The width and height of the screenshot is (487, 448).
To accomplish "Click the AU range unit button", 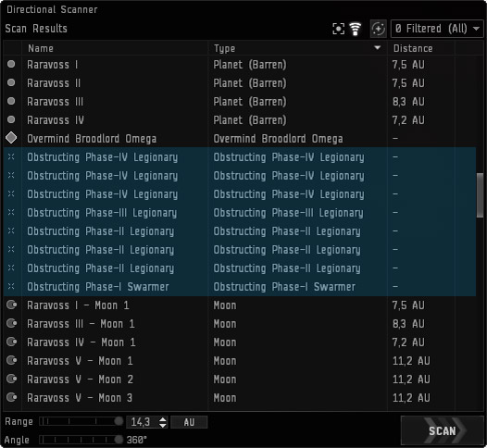I will coord(189,422).
